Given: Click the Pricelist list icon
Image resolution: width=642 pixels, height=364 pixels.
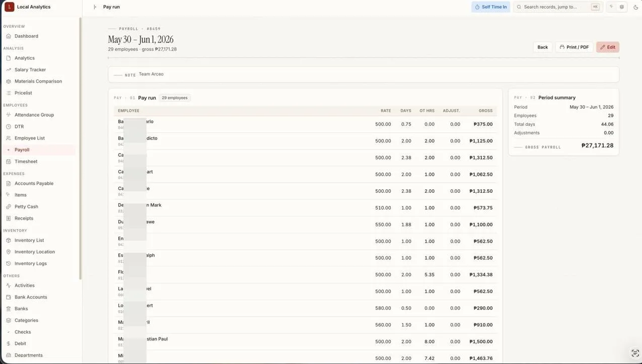Looking at the screenshot, I should pos(9,93).
